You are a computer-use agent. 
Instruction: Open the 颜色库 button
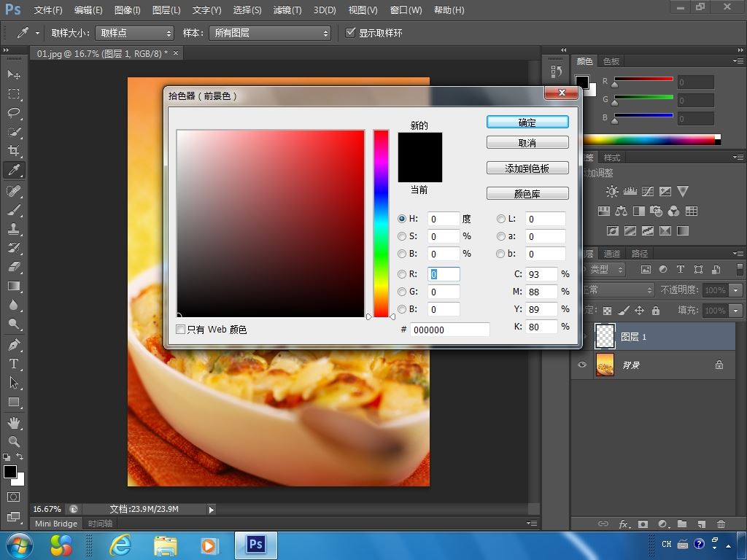coord(527,194)
